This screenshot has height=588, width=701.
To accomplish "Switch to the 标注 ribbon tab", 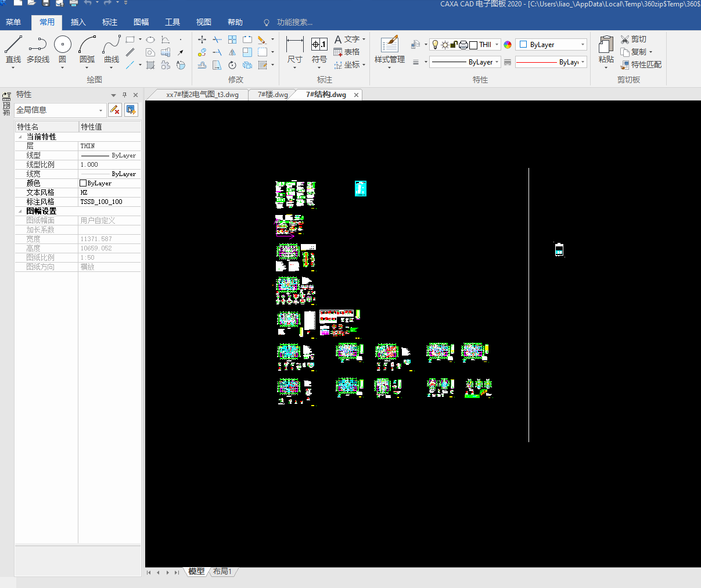I will [110, 22].
